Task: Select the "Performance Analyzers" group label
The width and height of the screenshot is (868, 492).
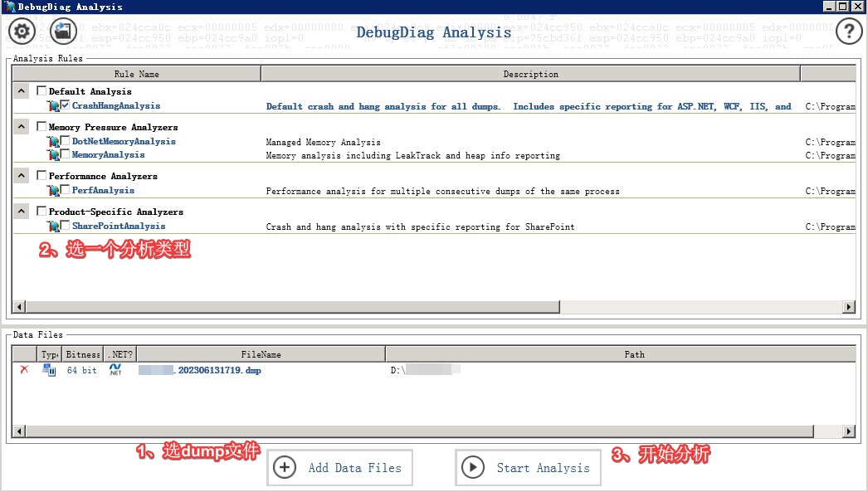Action: pos(103,176)
